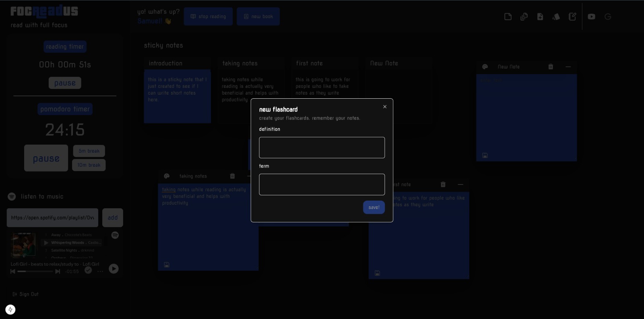
Task: Click the Spotify icon beside listen to music
Action: 12,197
